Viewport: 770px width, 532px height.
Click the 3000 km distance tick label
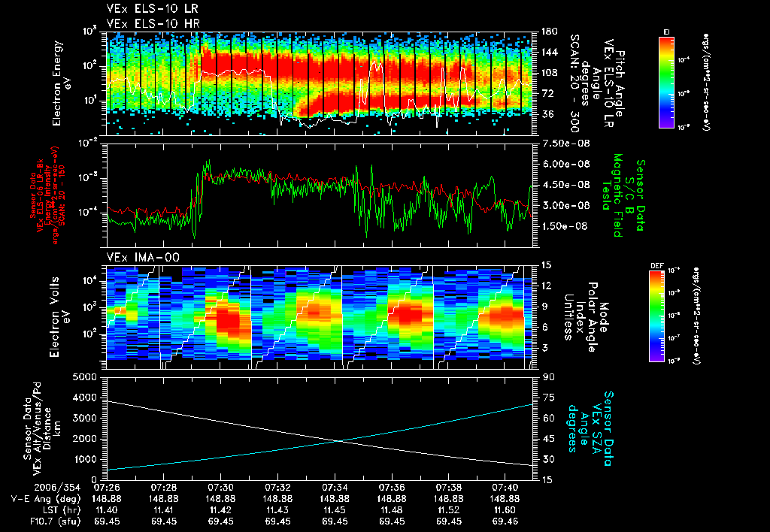[x=84, y=418]
